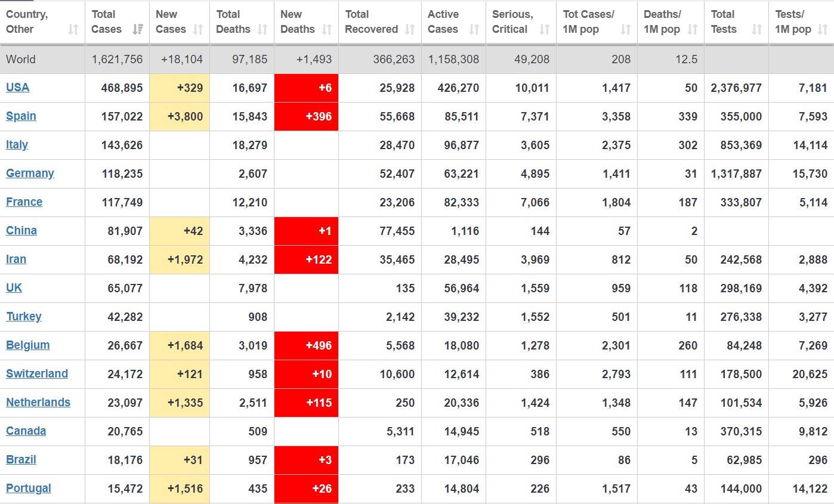Follow the Germany link
Image resolution: width=834 pixels, height=504 pixels.
pyautogui.click(x=30, y=174)
